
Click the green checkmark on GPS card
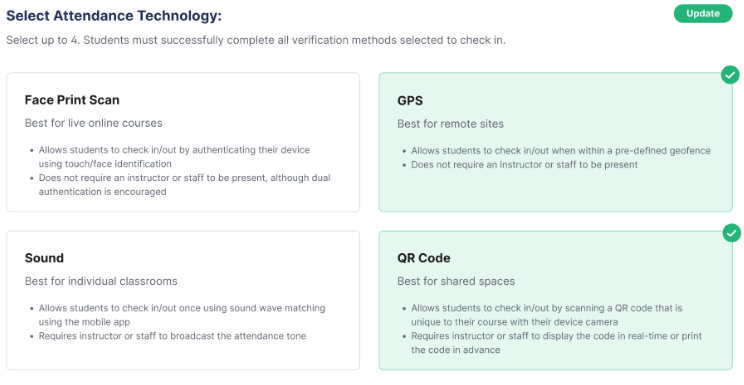730,75
